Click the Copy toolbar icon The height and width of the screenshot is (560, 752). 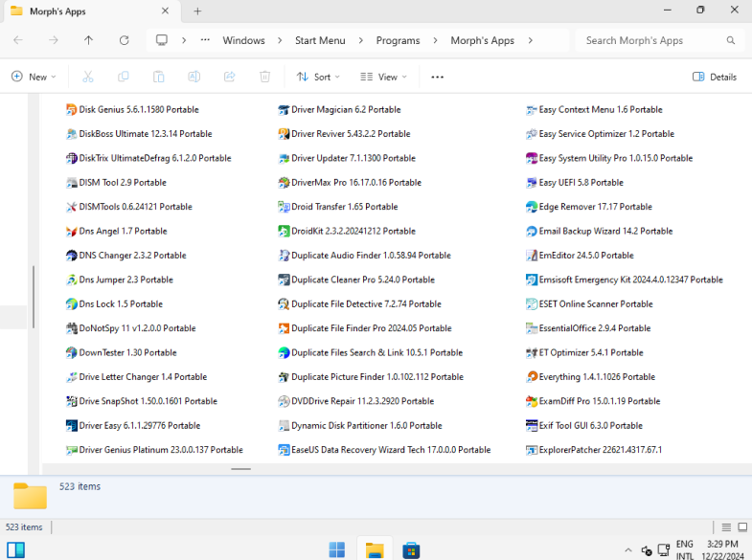pos(124,77)
